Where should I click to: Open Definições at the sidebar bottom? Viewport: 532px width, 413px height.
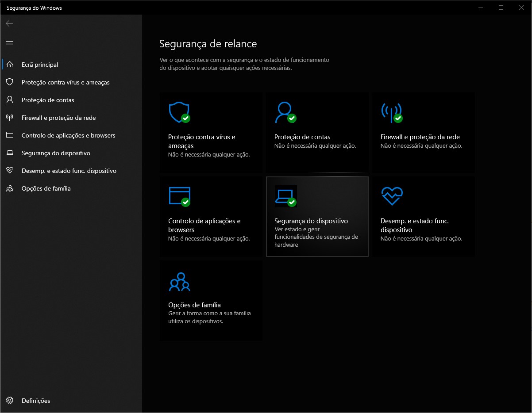[71, 401]
